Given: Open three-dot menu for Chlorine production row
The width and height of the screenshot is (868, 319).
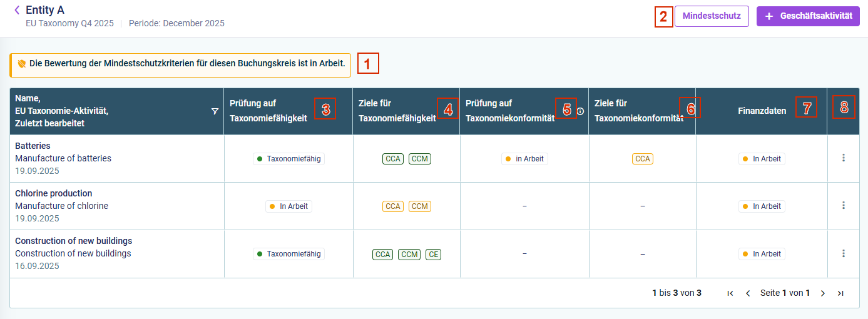Looking at the screenshot, I should tap(844, 206).
